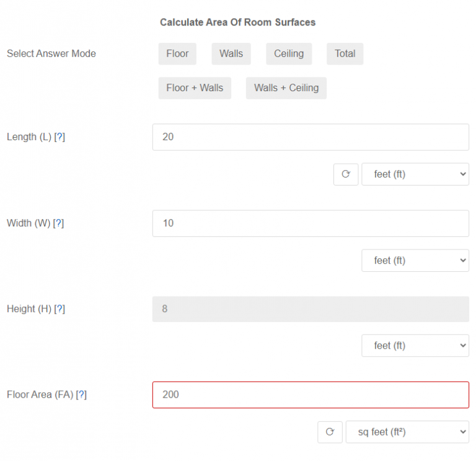
Task: Open the Width help [?] link
Action: coord(58,223)
